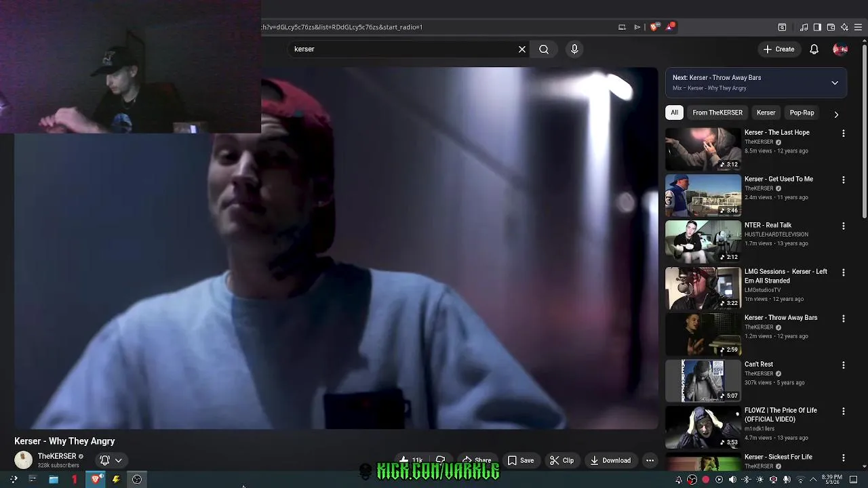Click the Create button
Screen dimensions: 868x488
[x=778, y=49]
